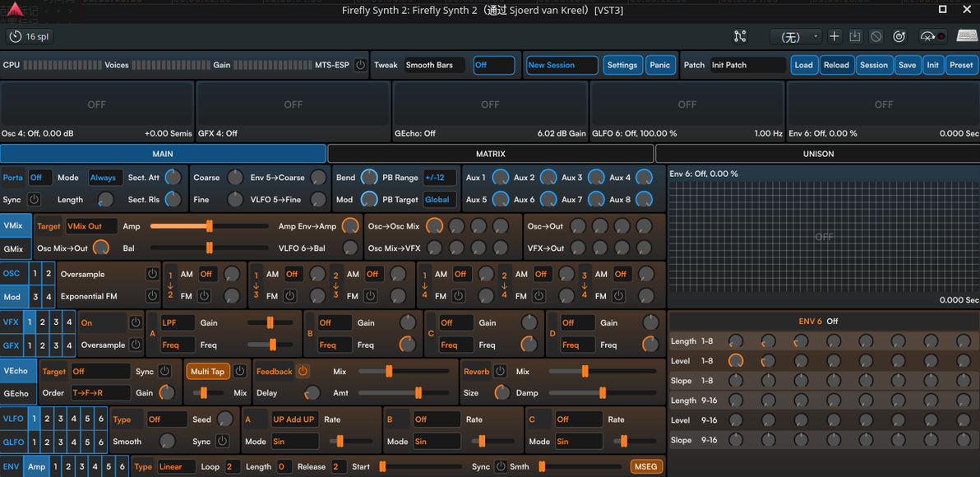The image size is (980, 477).
Task: Select the ENV Amp tab
Action: pyautogui.click(x=37, y=467)
